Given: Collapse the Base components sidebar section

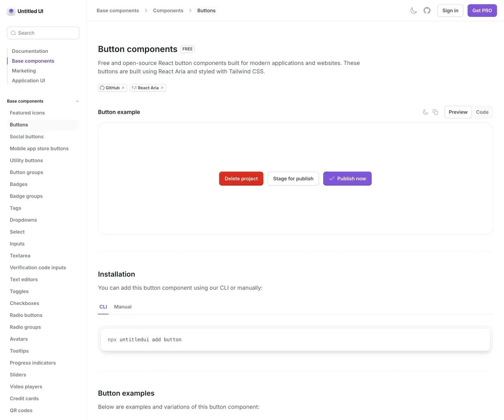Looking at the screenshot, I should (77, 101).
